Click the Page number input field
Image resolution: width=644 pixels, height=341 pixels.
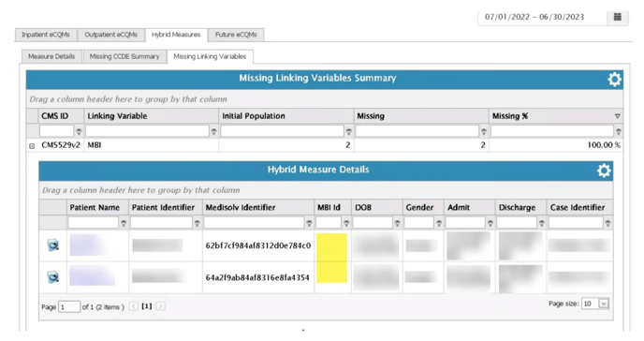68,306
